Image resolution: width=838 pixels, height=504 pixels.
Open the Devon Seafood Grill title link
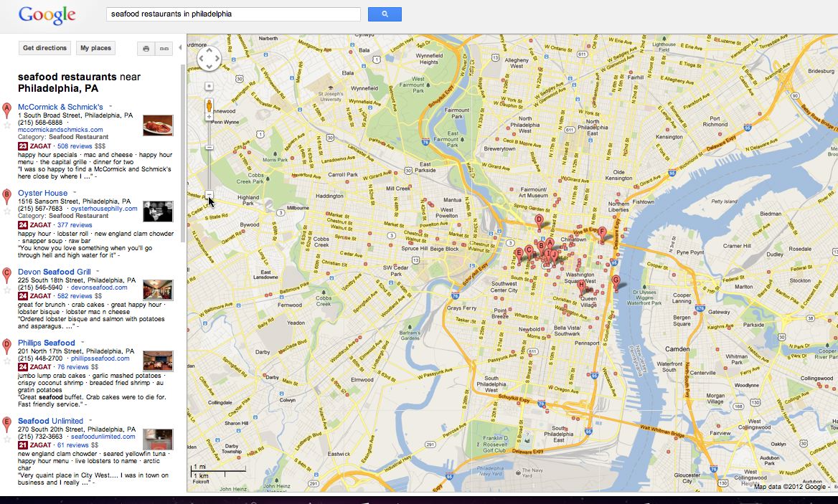click(x=55, y=272)
